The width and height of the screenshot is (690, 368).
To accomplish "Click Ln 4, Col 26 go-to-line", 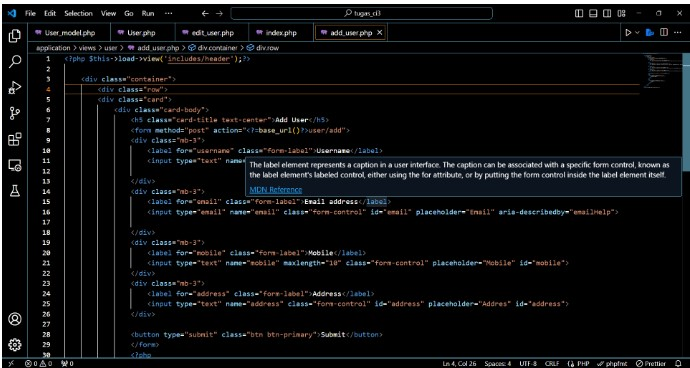I will click(x=459, y=364).
